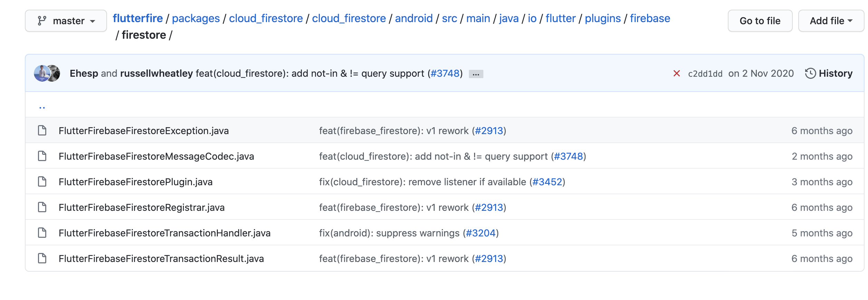Screen dimensions: 868x300
Task: Expand the Add file dropdown
Action: point(831,21)
